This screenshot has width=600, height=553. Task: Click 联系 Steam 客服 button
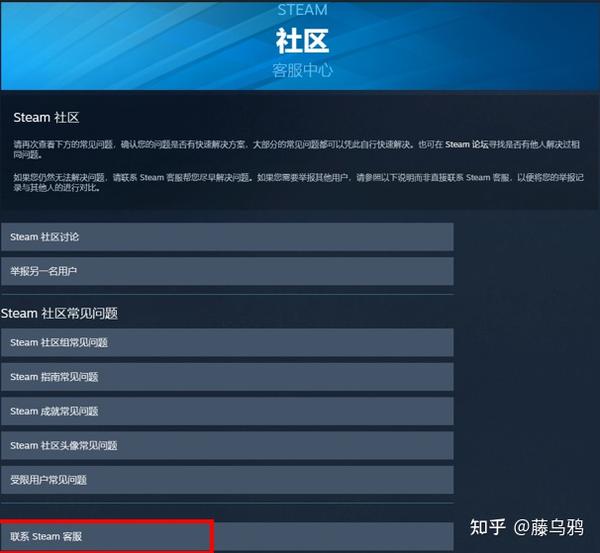[227, 536]
